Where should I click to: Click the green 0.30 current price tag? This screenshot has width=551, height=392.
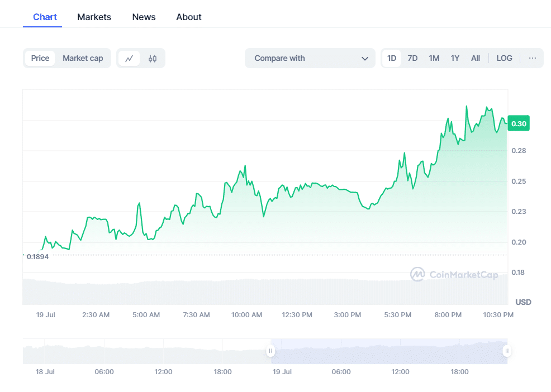click(518, 124)
